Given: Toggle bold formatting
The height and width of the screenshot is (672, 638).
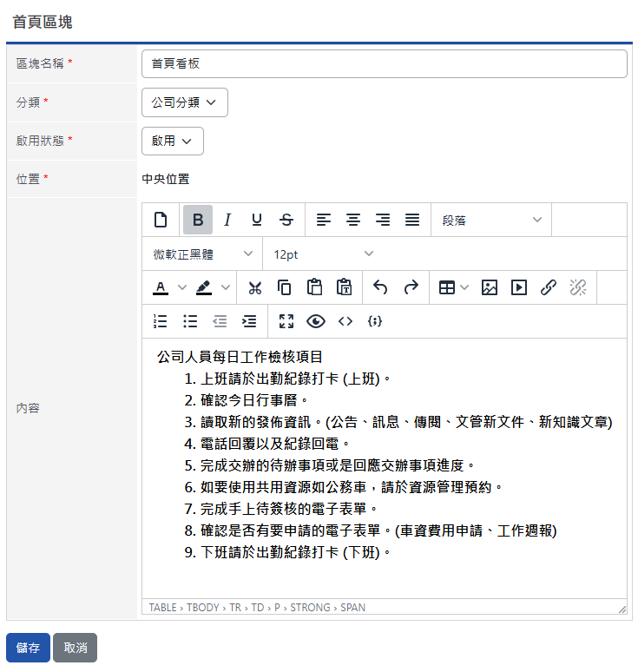Looking at the screenshot, I should click(198, 220).
